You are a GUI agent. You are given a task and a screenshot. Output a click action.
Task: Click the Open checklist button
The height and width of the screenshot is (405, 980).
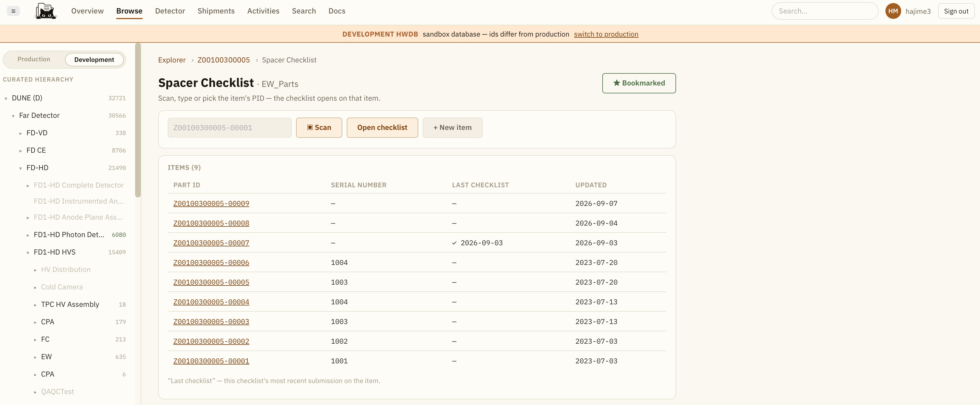pos(382,127)
